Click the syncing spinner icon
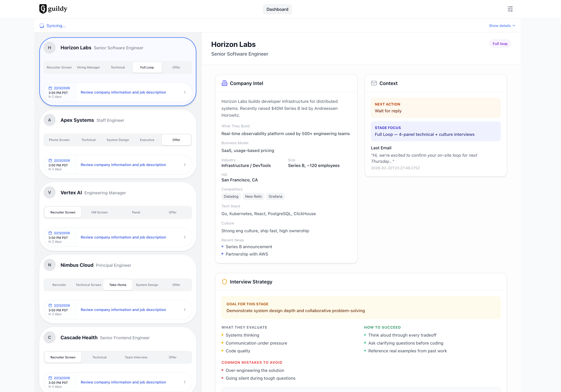 (42, 26)
